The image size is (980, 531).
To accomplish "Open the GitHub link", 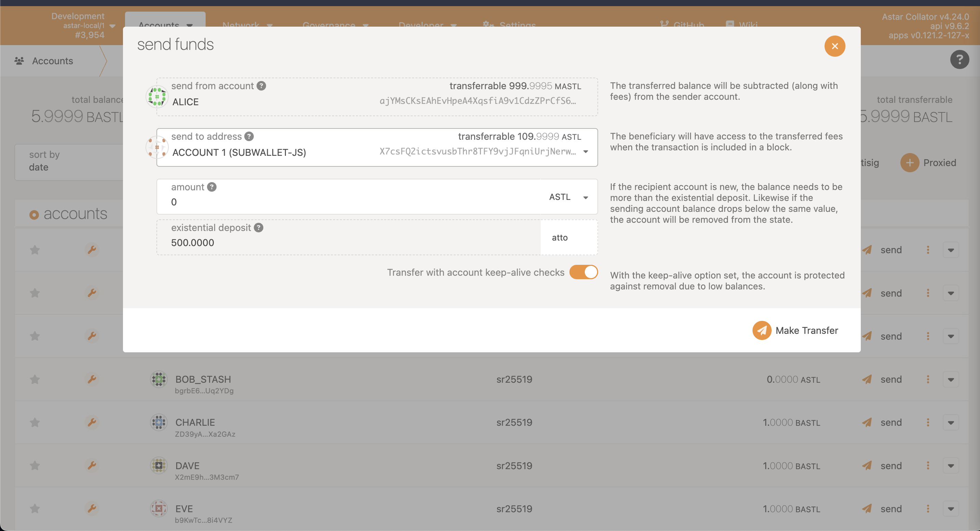I will [682, 25].
